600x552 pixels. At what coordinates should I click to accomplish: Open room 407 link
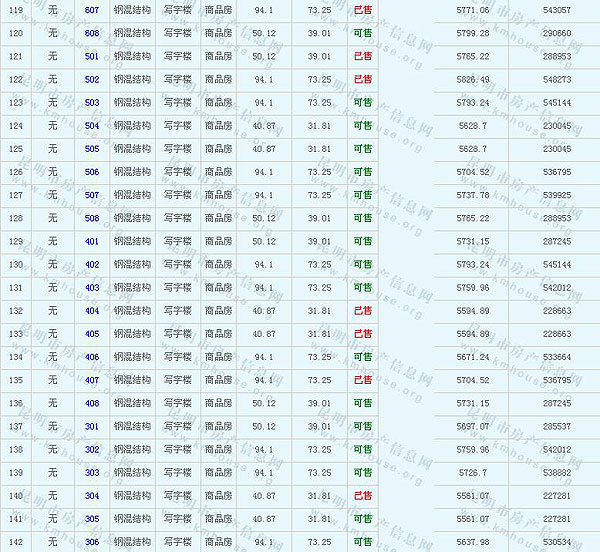[x=92, y=380]
